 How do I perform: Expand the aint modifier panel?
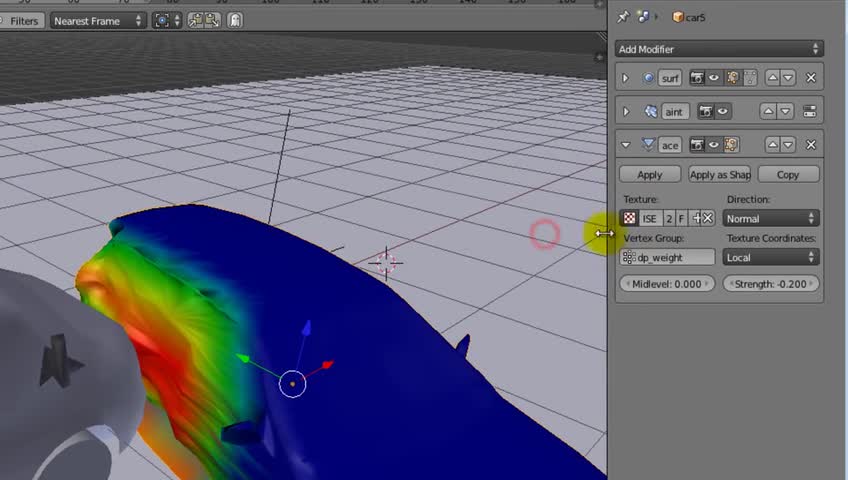pos(626,112)
